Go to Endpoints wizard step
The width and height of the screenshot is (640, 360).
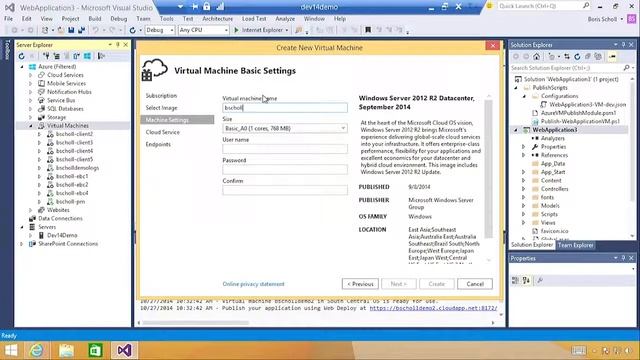pyautogui.click(x=158, y=144)
